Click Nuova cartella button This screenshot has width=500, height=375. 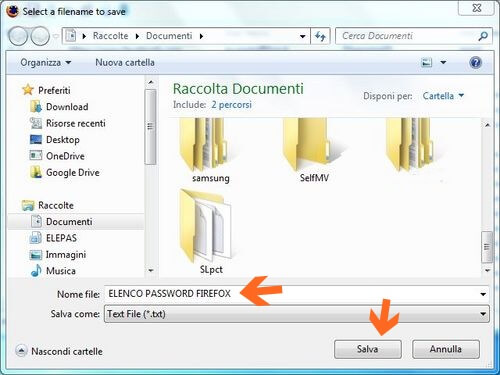(x=125, y=62)
